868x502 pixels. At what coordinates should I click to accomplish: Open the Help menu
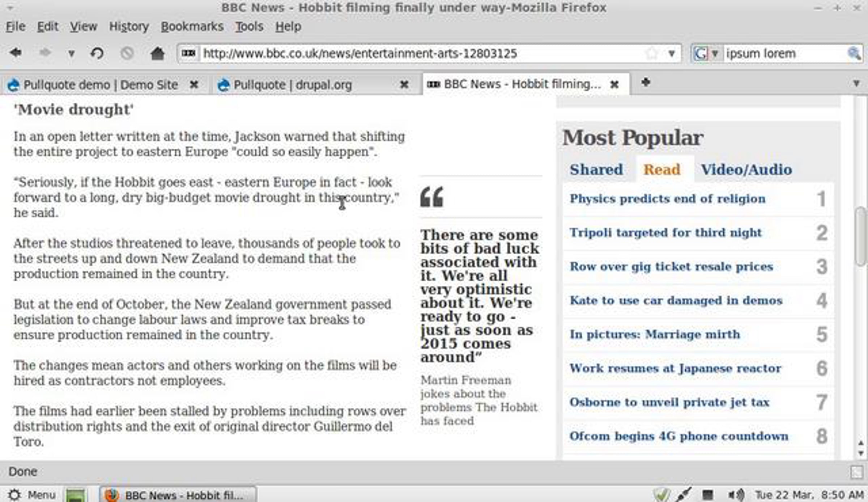[288, 26]
